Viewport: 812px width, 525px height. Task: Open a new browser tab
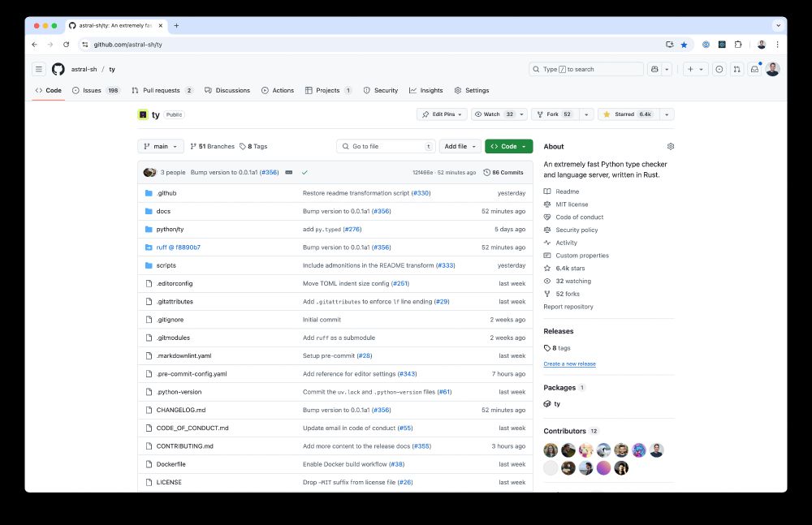pos(176,25)
